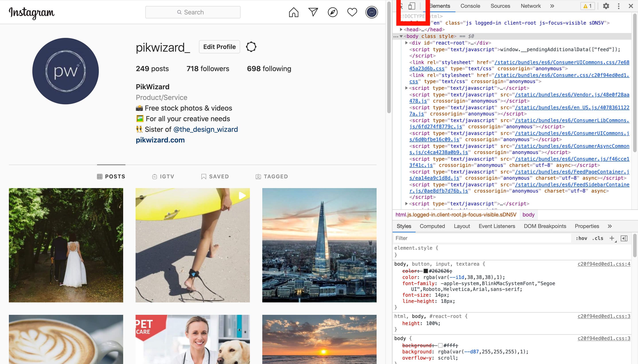
Task: Open the Activity heart icon
Action: click(x=352, y=12)
